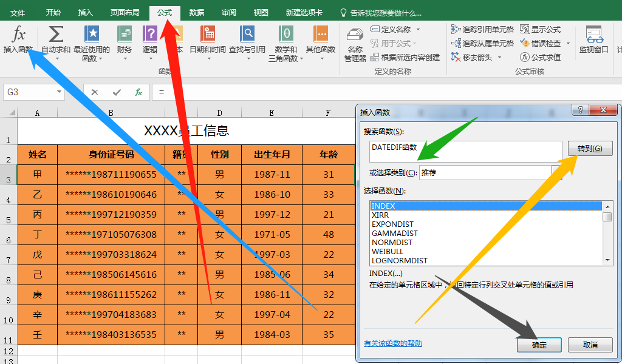Screen dimensions: 622x364
Task: Open the Watch Window
Action: [x=594, y=39]
